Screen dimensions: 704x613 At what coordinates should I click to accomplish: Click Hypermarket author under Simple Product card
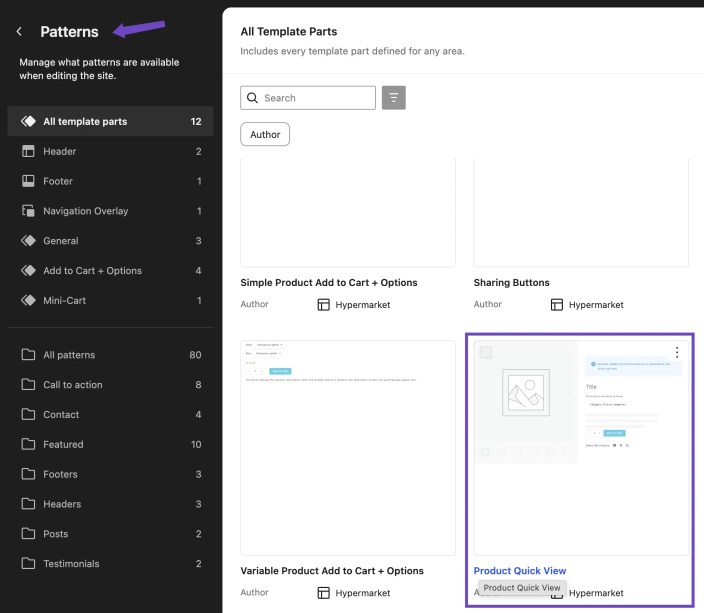tap(362, 305)
